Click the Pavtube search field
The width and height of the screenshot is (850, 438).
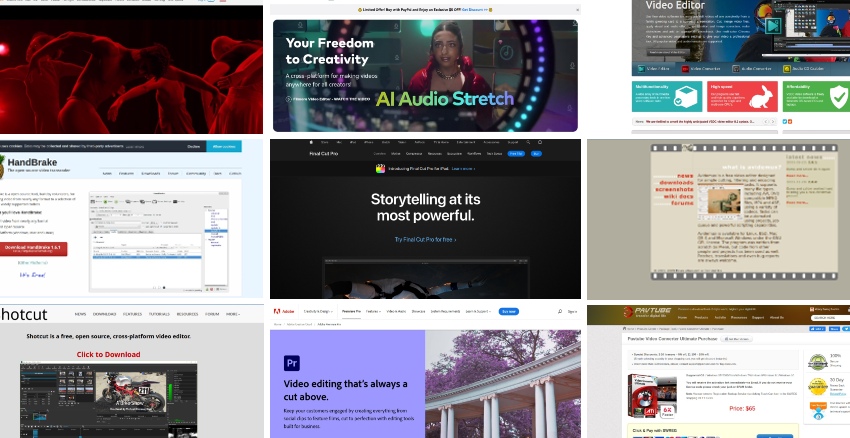(830, 318)
